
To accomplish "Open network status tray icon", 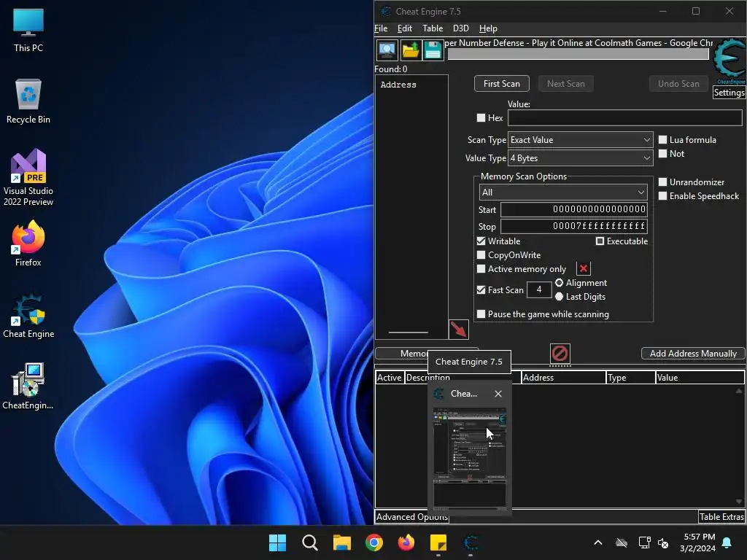I will (644, 542).
